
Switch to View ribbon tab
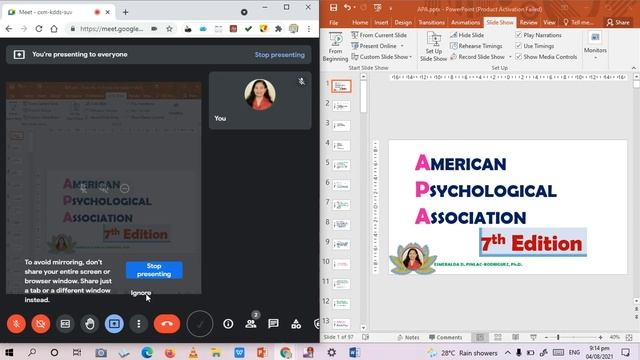(549, 22)
